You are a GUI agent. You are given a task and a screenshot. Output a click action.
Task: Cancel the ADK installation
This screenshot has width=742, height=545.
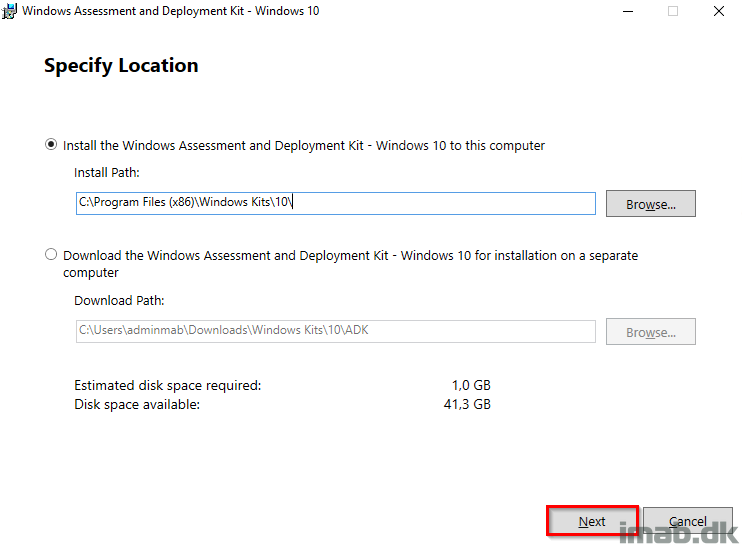pos(688,521)
